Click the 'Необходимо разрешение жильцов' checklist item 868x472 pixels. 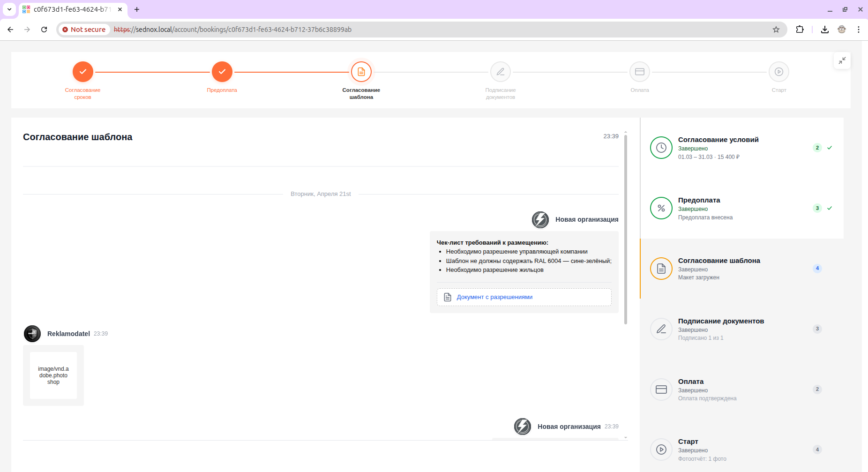click(494, 270)
